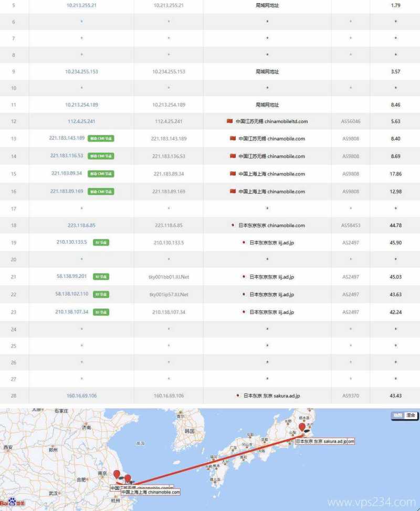Click the 10.234.255.153 link in hop 9
This screenshot has height=511, width=420.
(81, 71)
